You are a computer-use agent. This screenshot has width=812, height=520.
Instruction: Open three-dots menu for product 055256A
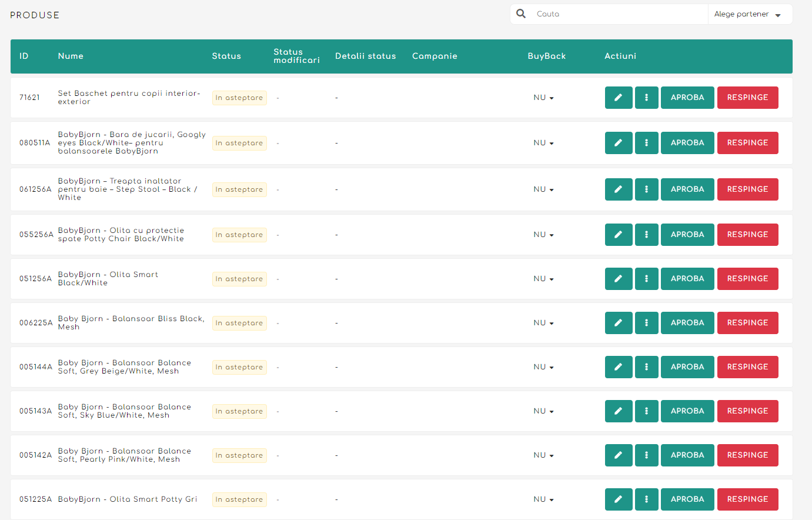[x=646, y=235]
